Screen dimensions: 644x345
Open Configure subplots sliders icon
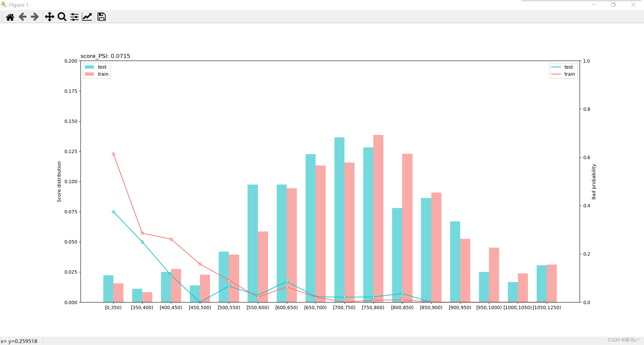[x=74, y=17]
